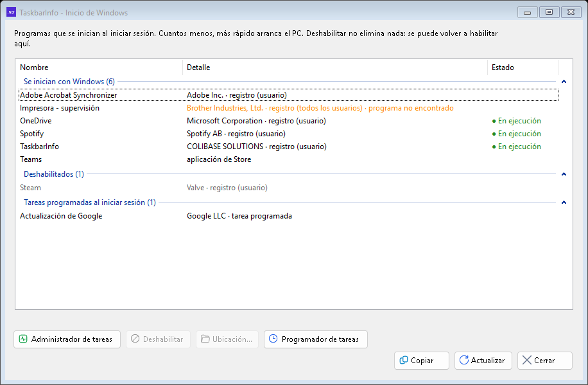This screenshot has height=385, width=588.
Task: Collapse the 'Tareas programadas al iniciar sesión (1)' chevron
Action: point(564,202)
